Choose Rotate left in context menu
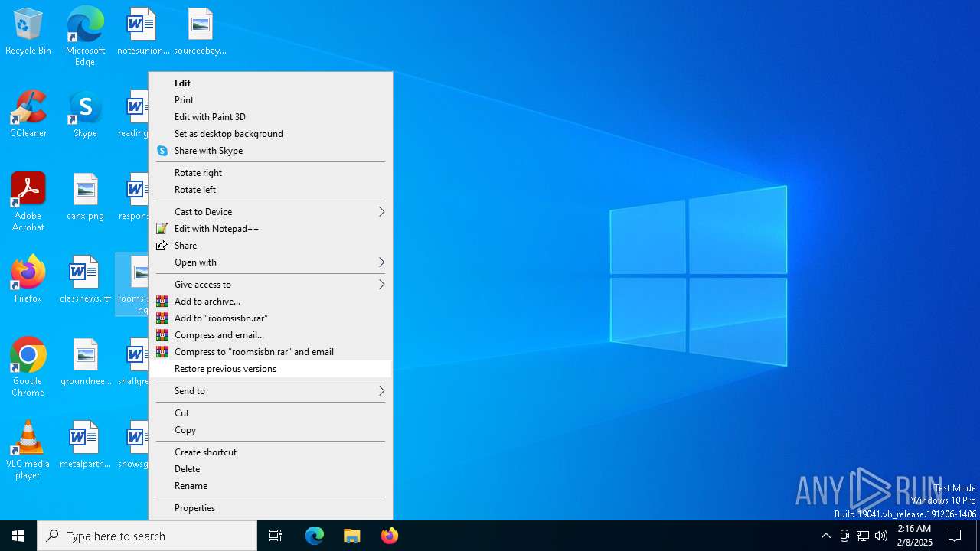Image resolution: width=980 pixels, height=551 pixels. click(270, 190)
